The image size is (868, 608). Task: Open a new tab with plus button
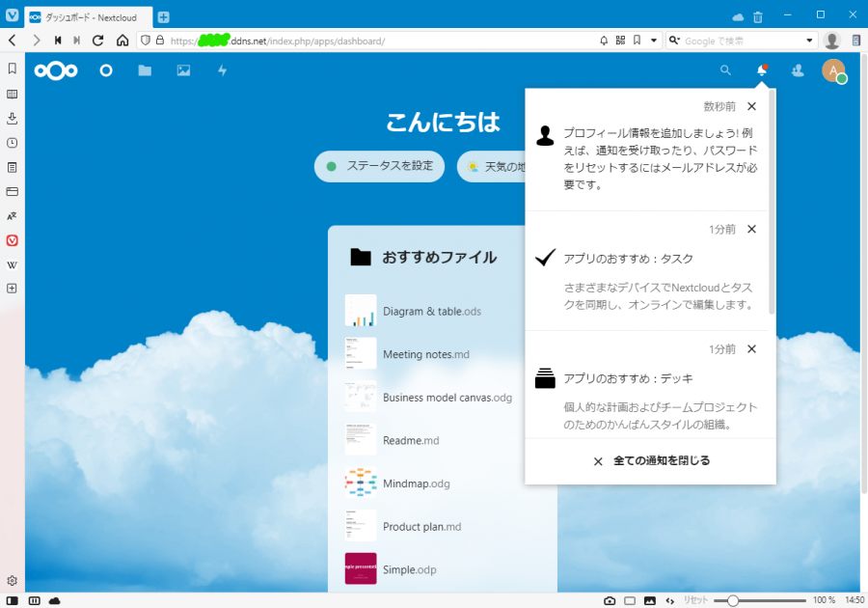(163, 16)
